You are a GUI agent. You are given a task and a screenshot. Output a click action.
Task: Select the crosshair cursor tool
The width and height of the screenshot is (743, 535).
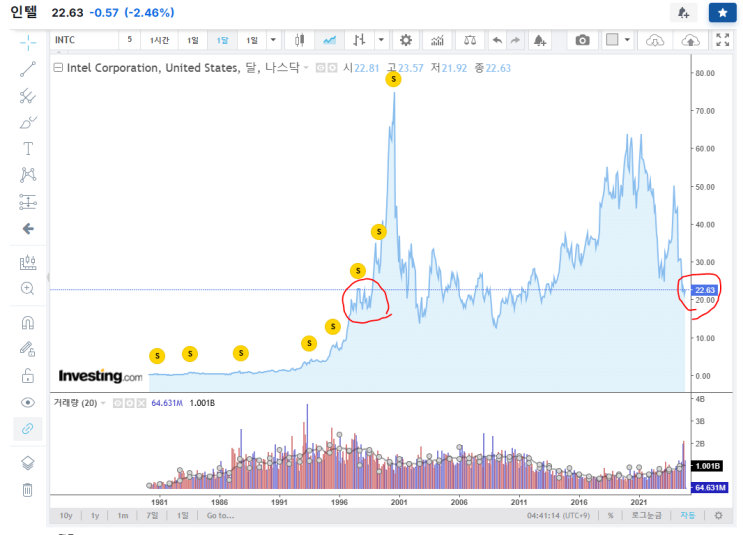pyautogui.click(x=28, y=43)
